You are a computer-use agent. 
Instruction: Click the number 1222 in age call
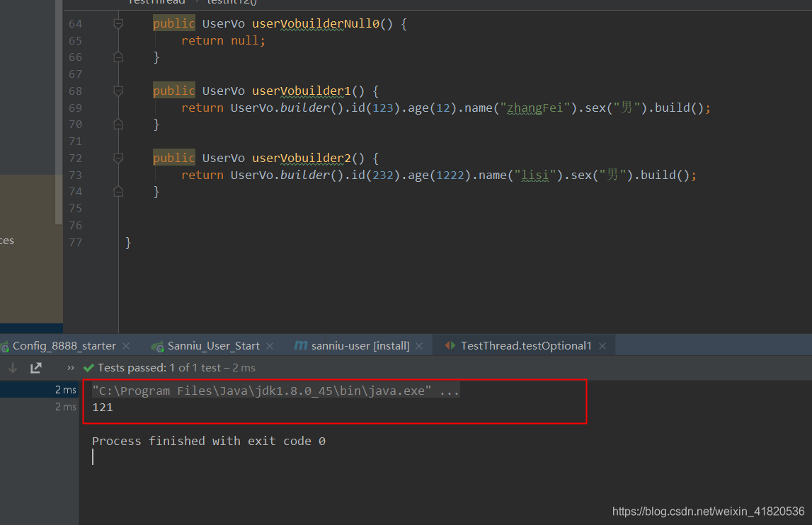click(450, 175)
